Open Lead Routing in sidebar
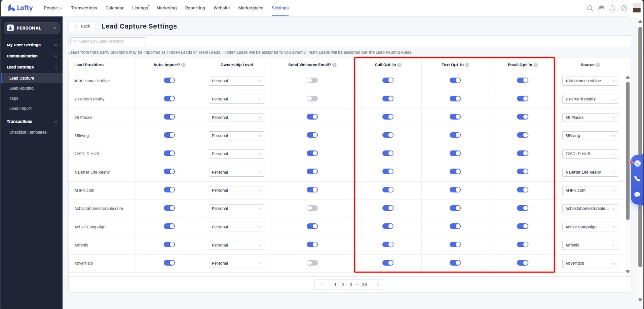This screenshot has height=309, width=644. [x=22, y=88]
